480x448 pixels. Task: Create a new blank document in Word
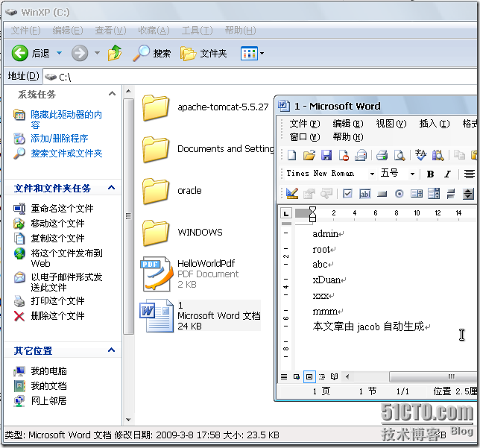point(291,155)
